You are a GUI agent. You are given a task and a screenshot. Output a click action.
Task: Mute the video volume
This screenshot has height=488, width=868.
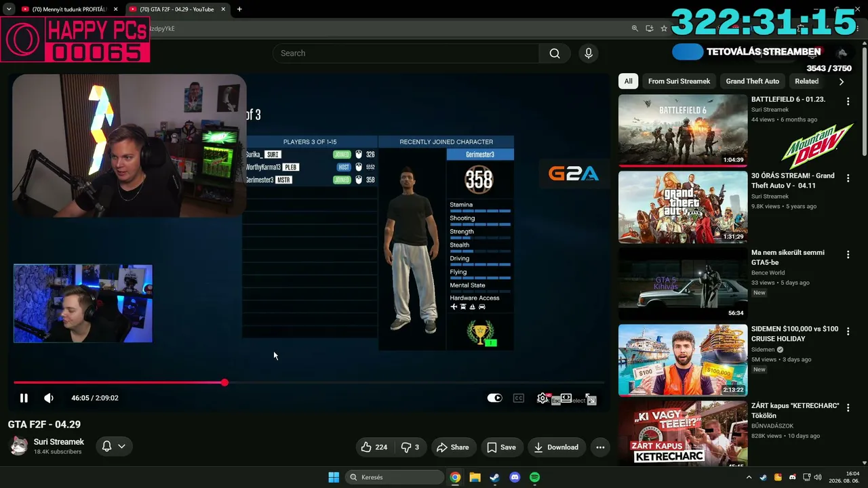click(x=49, y=398)
